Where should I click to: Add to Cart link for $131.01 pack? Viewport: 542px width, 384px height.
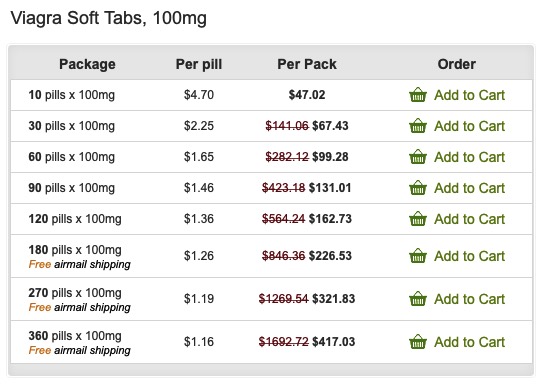pyautogui.click(x=469, y=188)
